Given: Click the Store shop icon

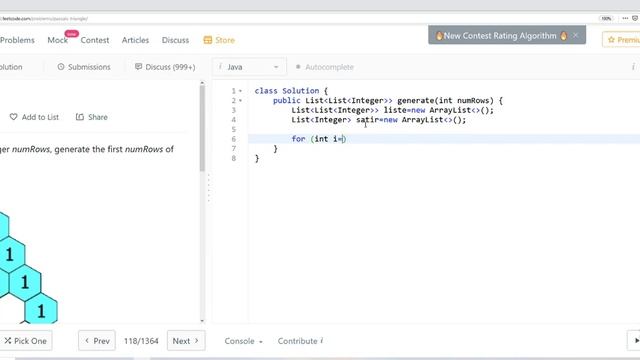Looking at the screenshot, I should tap(208, 40).
